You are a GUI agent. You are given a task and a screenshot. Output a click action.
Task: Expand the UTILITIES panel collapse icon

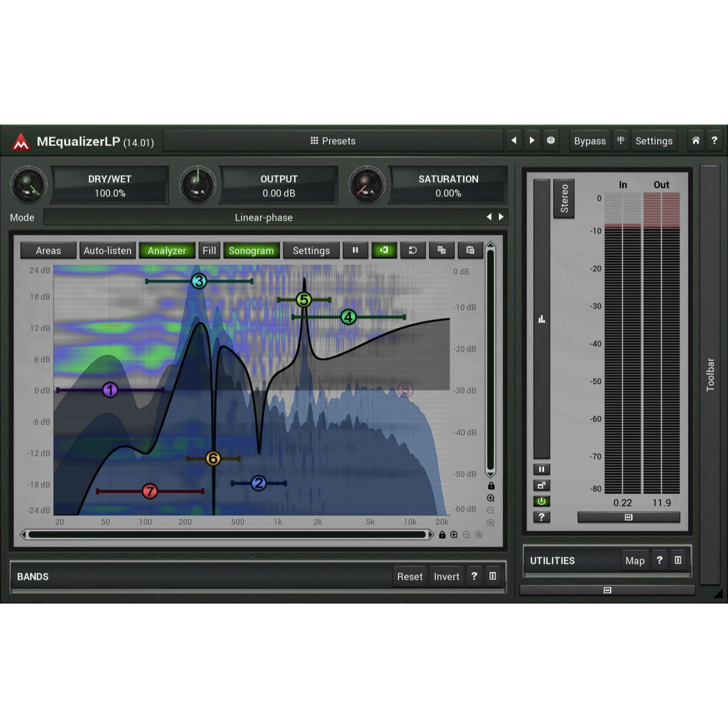pos(678,560)
